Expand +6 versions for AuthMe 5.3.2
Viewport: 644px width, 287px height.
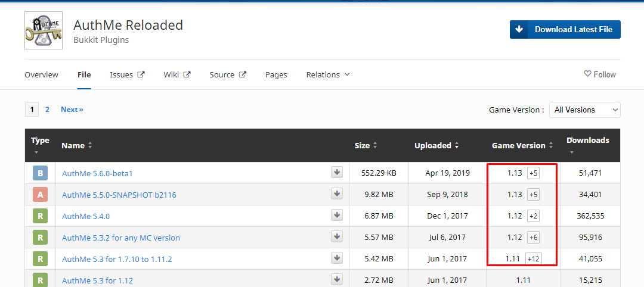tap(534, 238)
